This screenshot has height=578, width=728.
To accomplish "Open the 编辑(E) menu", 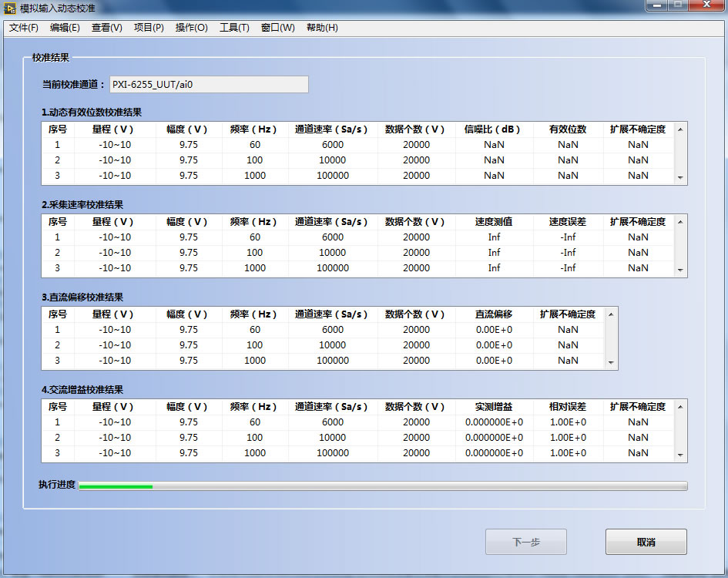I will click(x=65, y=28).
